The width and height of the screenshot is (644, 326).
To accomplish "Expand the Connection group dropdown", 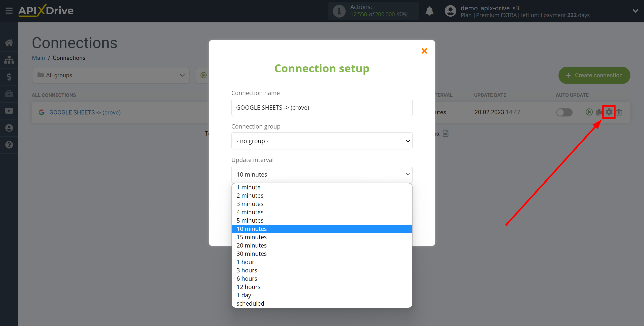I will click(322, 141).
